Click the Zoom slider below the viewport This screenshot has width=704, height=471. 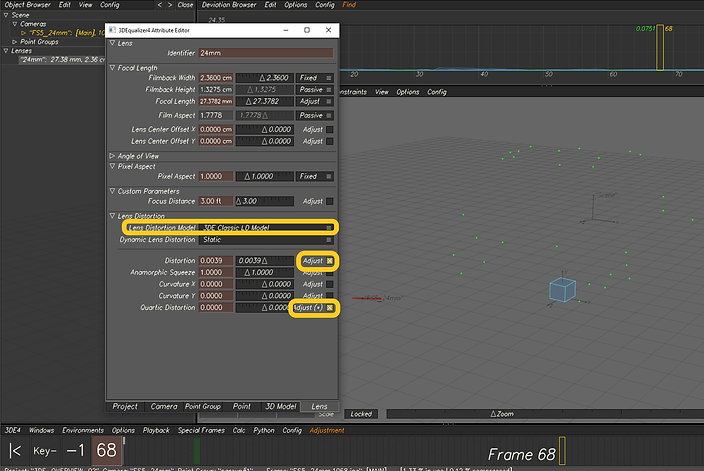[545, 414]
